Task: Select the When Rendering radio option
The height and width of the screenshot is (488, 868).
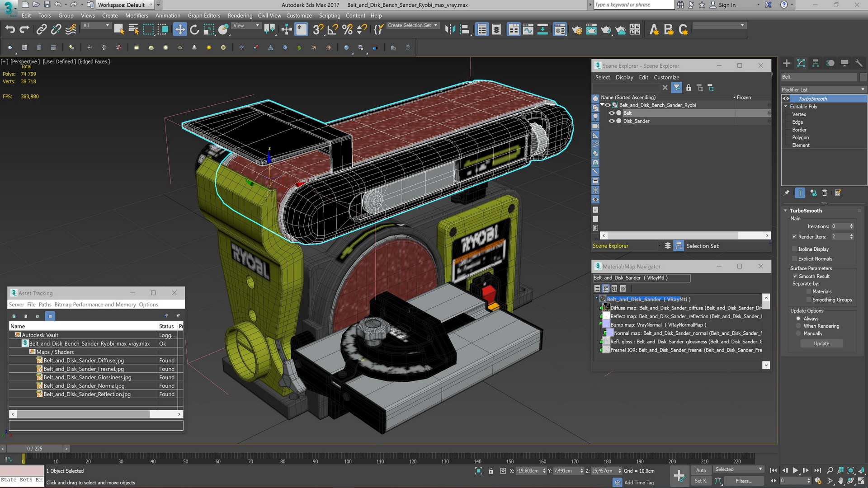Action: 798,326
